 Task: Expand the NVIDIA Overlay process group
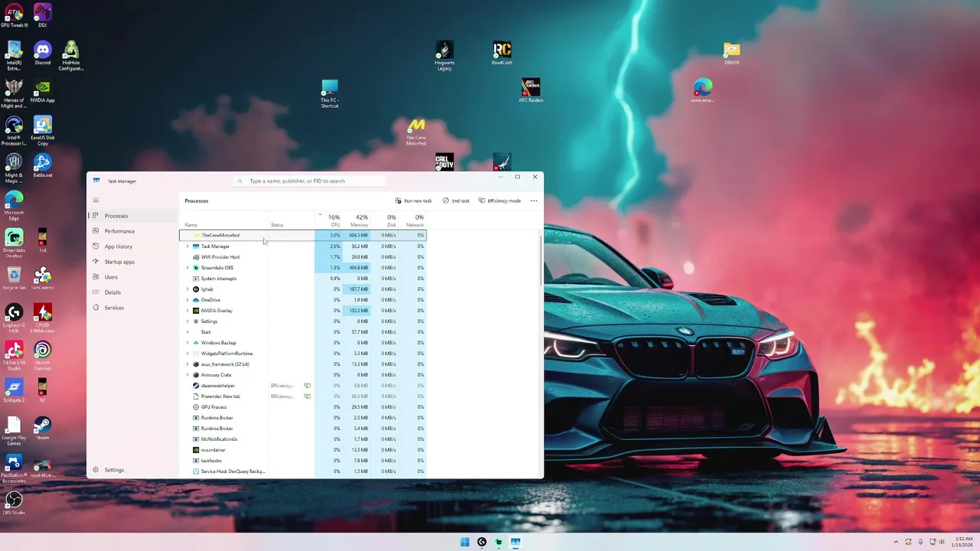point(188,311)
